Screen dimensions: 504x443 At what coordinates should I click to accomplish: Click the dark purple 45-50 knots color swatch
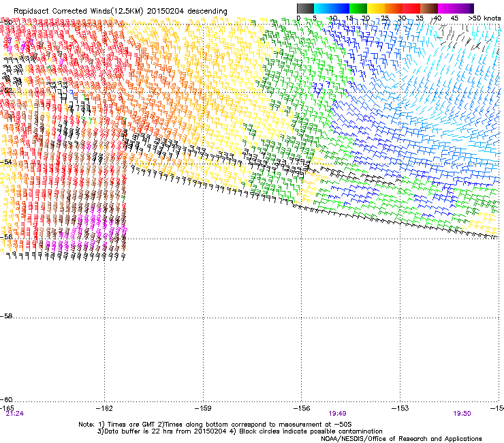(x=464, y=8)
